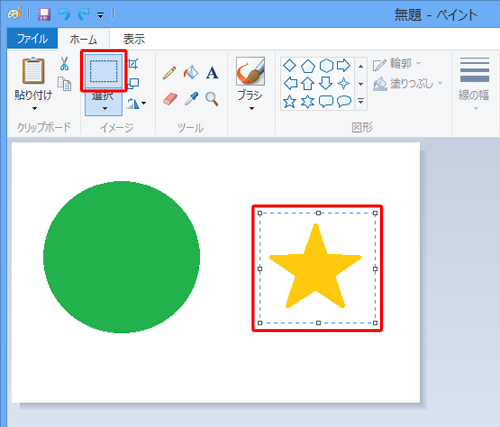The image size is (500, 427).
Task: Click the bottom-right selection handle
Action: coord(375,323)
